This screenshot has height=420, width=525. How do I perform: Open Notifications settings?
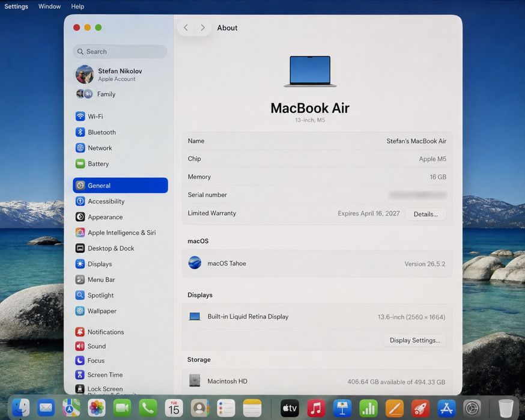coord(120,332)
